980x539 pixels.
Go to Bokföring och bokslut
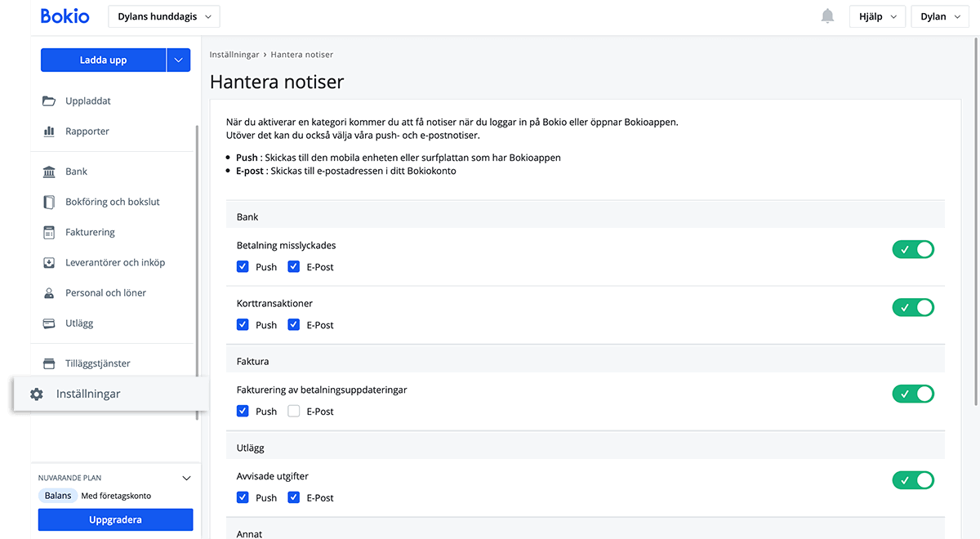(113, 202)
